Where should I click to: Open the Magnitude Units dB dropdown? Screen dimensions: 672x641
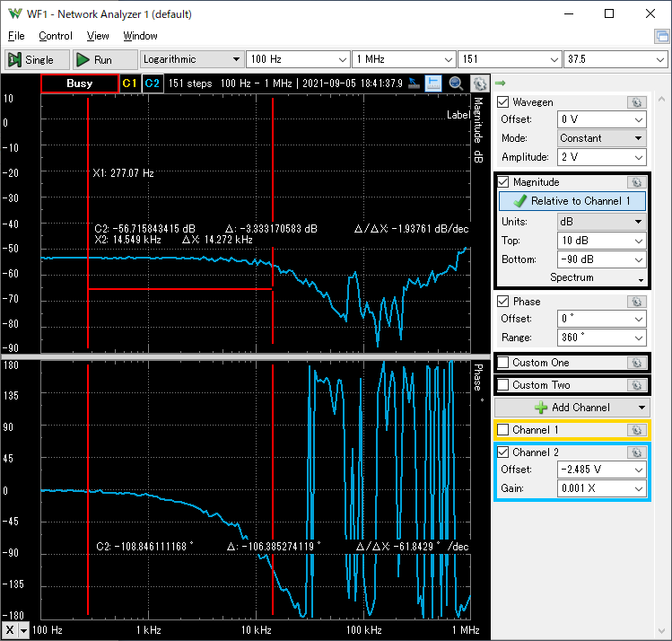coord(602,222)
